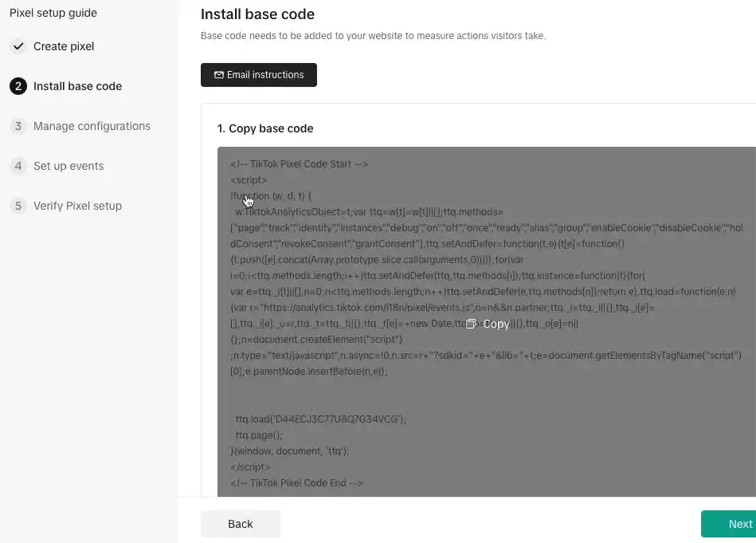The image size is (756, 543).
Task: Click the Copy label over base code
Action: point(496,325)
